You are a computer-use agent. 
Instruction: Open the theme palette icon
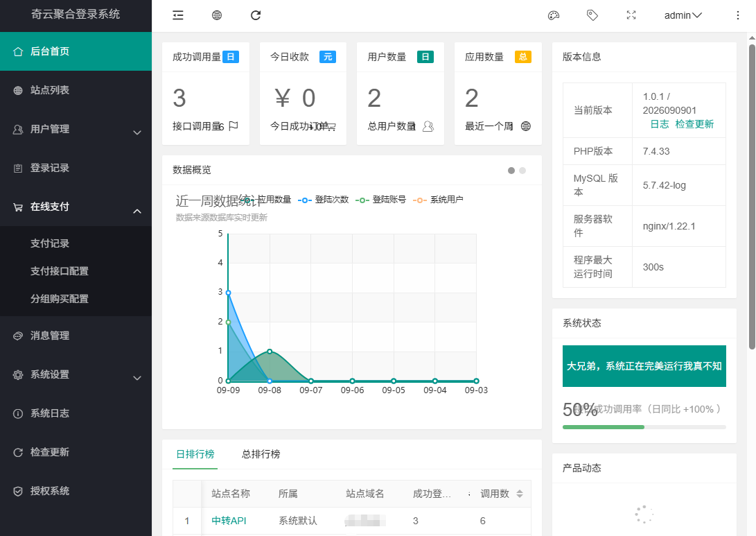(554, 15)
